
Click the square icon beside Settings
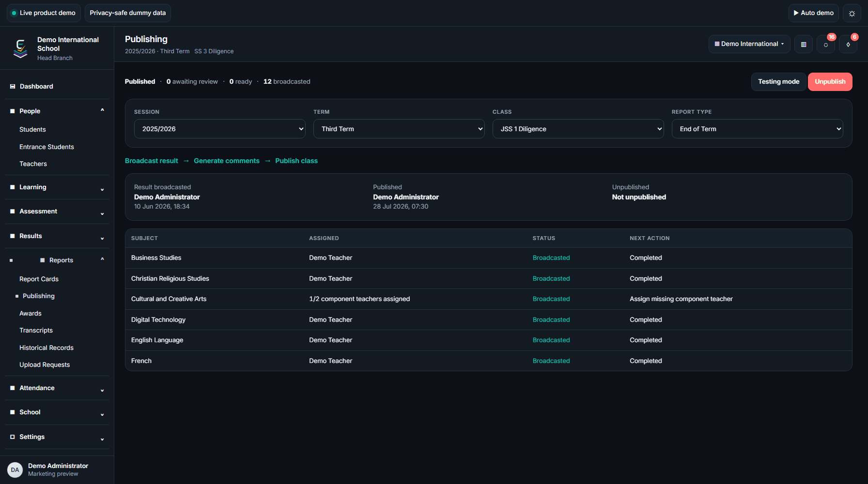pyautogui.click(x=13, y=437)
